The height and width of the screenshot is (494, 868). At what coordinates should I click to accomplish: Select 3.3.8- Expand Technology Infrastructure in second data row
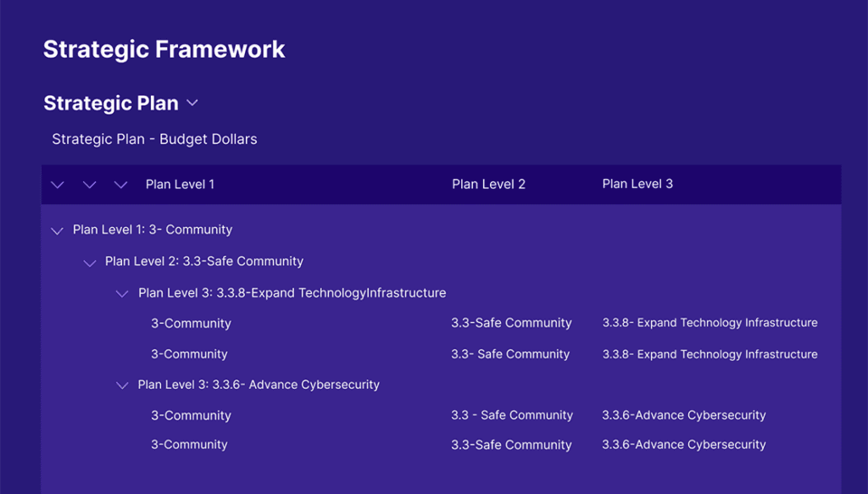[x=709, y=354]
